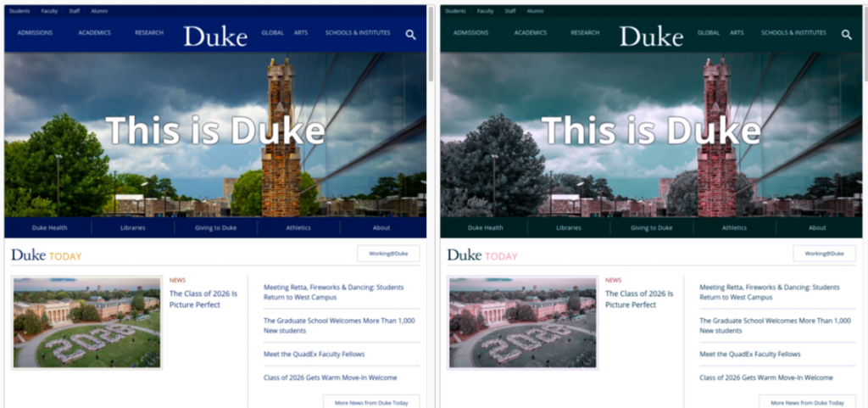Open Alumni link in the blue top bar
The height and width of the screenshot is (408, 868).
(99, 11)
